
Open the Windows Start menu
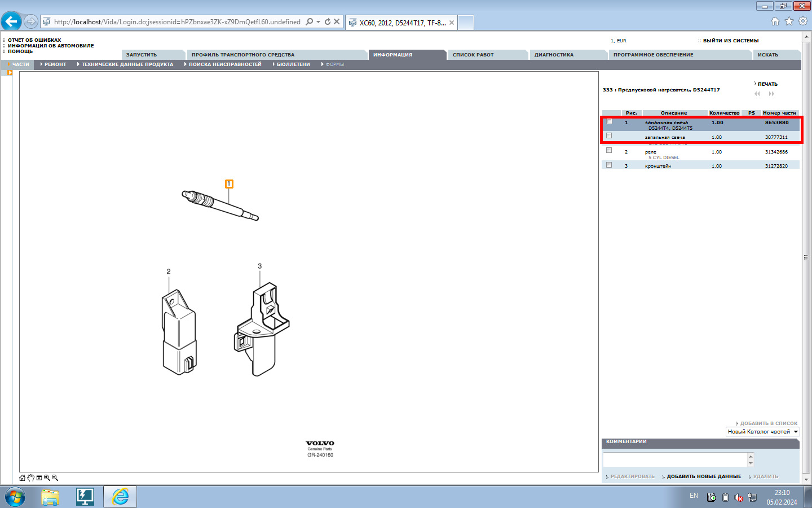[x=15, y=497]
